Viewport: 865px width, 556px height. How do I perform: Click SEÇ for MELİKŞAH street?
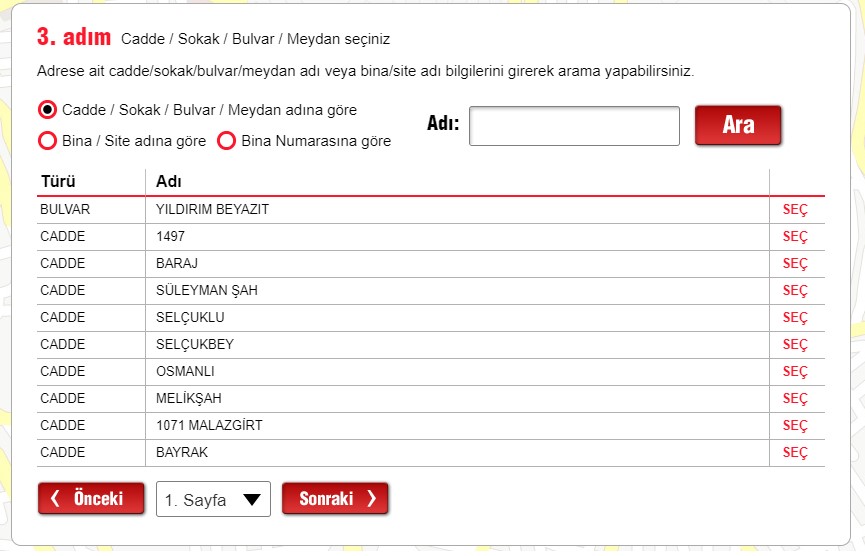tap(795, 399)
